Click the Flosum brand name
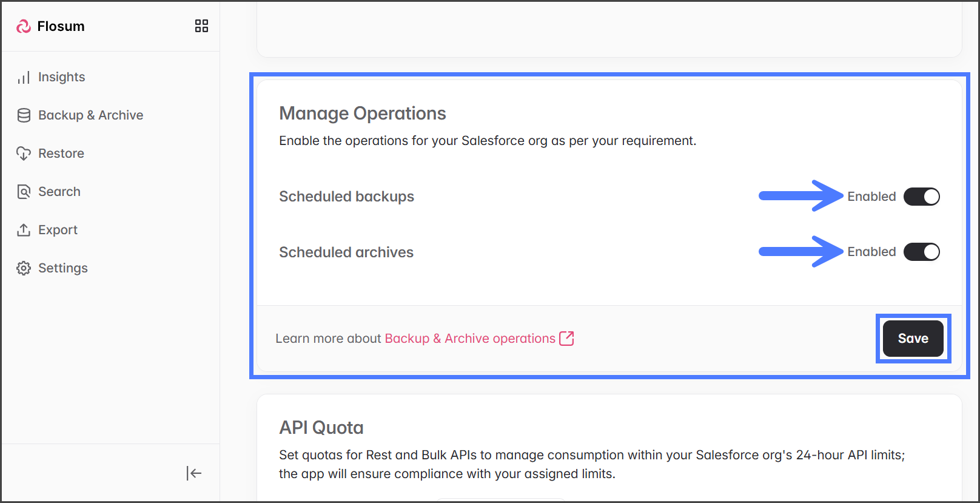This screenshot has height=503, width=980. [x=61, y=26]
